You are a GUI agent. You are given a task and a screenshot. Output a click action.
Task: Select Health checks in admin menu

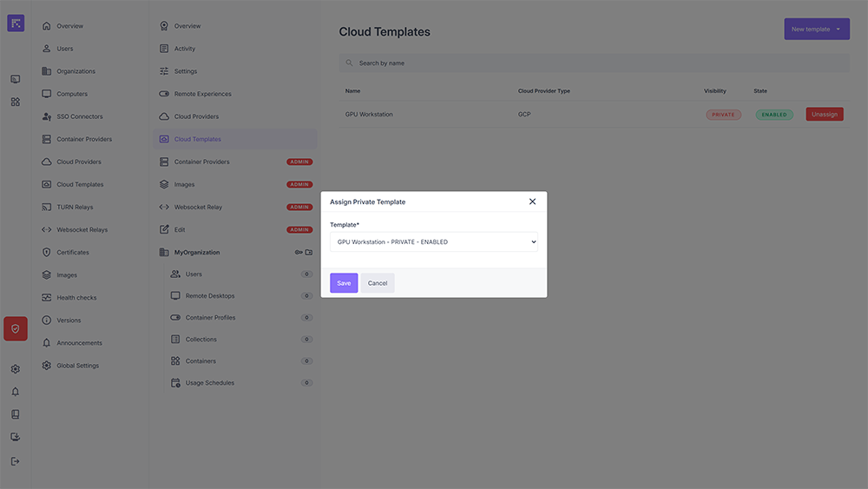tap(76, 298)
